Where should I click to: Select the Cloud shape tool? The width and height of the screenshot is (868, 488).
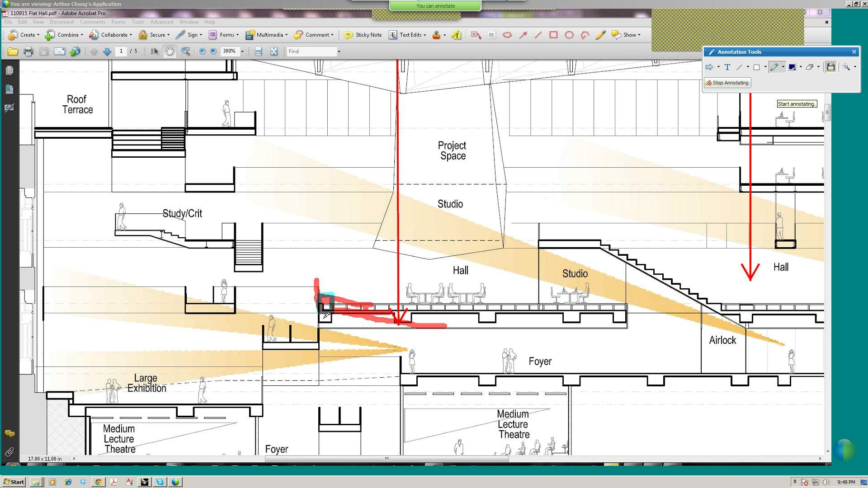[507, 35]
